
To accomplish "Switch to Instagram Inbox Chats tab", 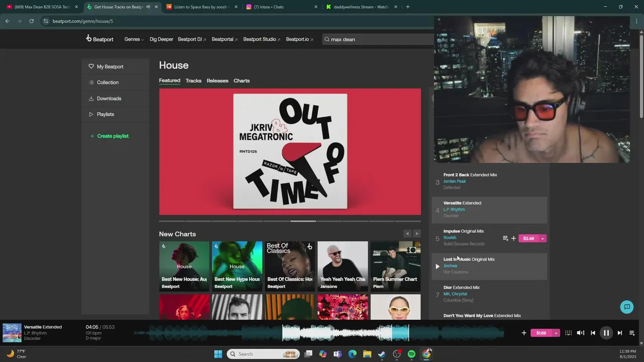I will point(282,7).
